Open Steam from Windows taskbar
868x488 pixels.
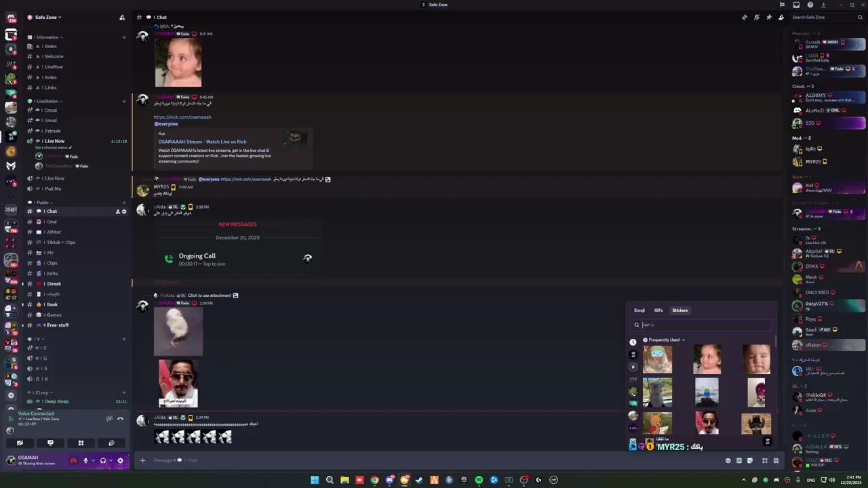[419, 480]
